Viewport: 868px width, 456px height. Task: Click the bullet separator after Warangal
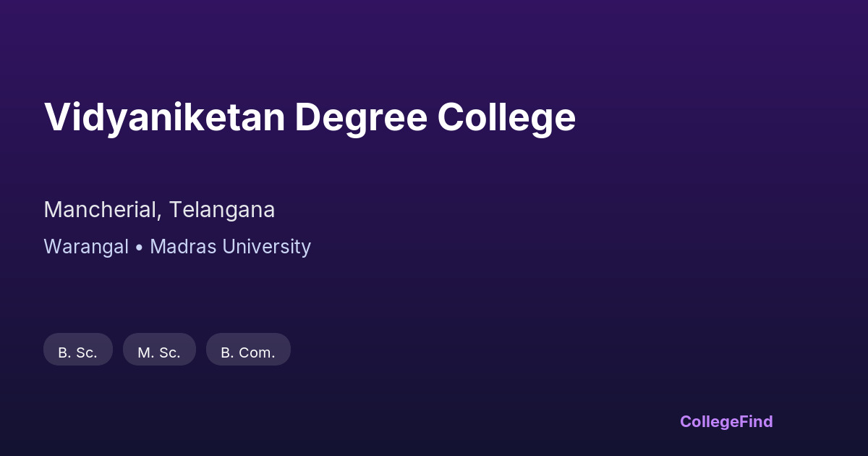tap(139, 248)
